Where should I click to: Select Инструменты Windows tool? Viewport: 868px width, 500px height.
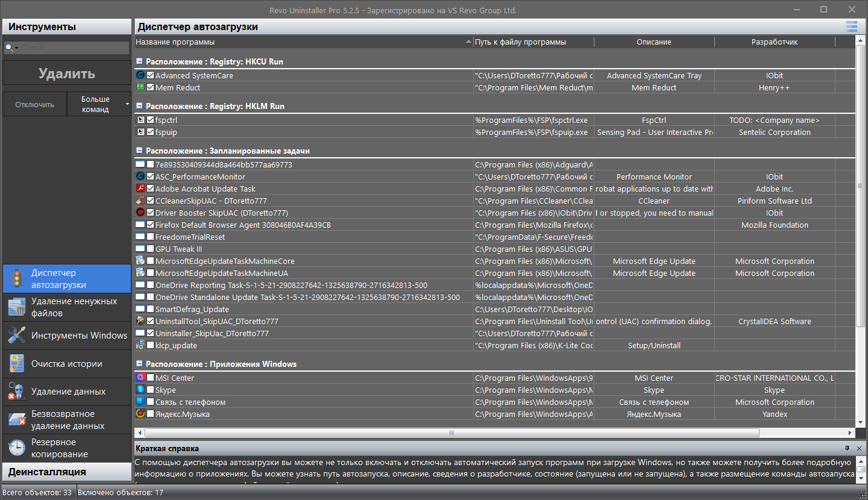[x=67, y=336]
